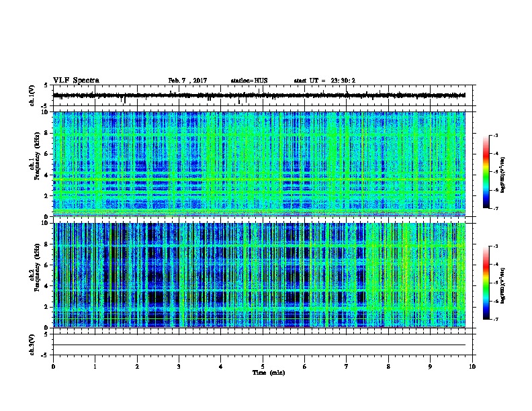Screen dimensions: 532x411
Task: Click the time axis tick label "5"
Action: tap(263, 367)
